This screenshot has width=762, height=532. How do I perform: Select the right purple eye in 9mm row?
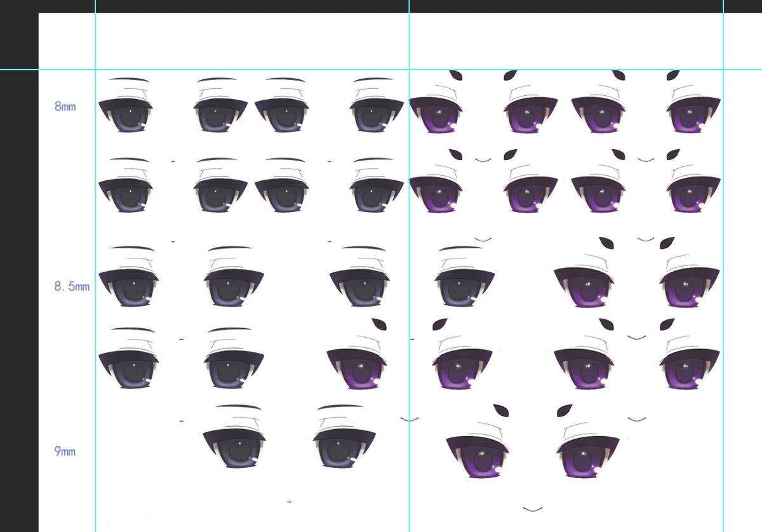tap(588, 456)
